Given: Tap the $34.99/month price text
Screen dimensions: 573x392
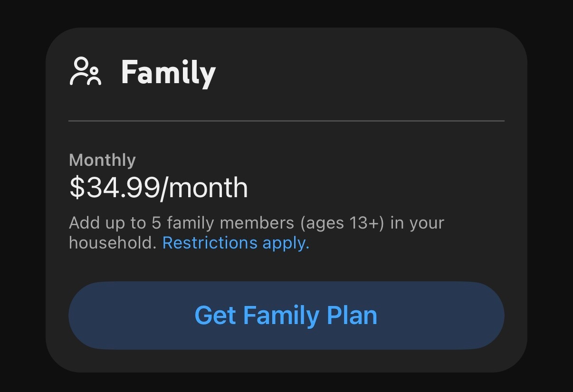Looking at the screenshot, I should point(158,188).
